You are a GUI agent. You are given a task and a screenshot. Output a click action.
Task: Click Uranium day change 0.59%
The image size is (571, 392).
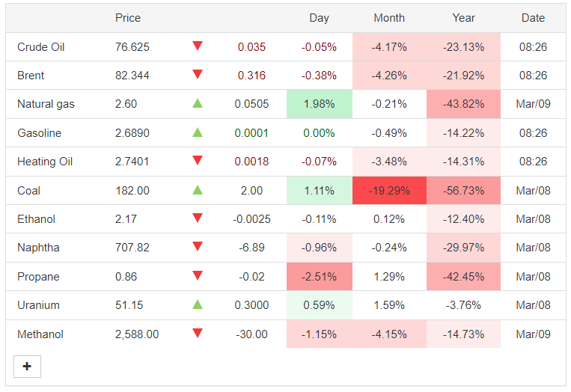(x=319, y=305)
